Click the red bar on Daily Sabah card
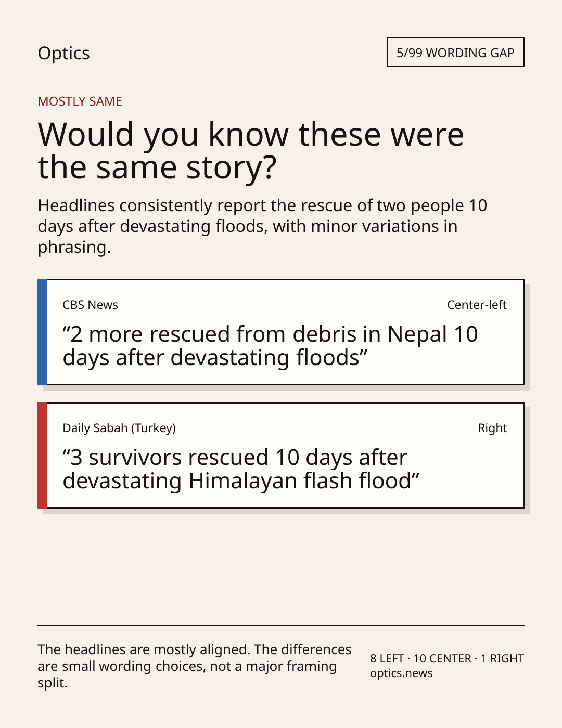This screenshot has width=562, height=728. [x=42, y=455]
